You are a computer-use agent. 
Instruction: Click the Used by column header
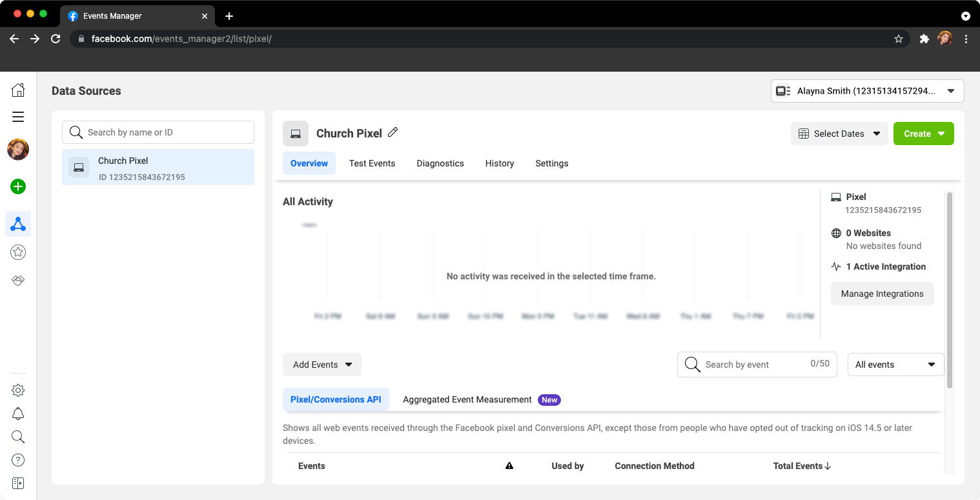[567, 466]
